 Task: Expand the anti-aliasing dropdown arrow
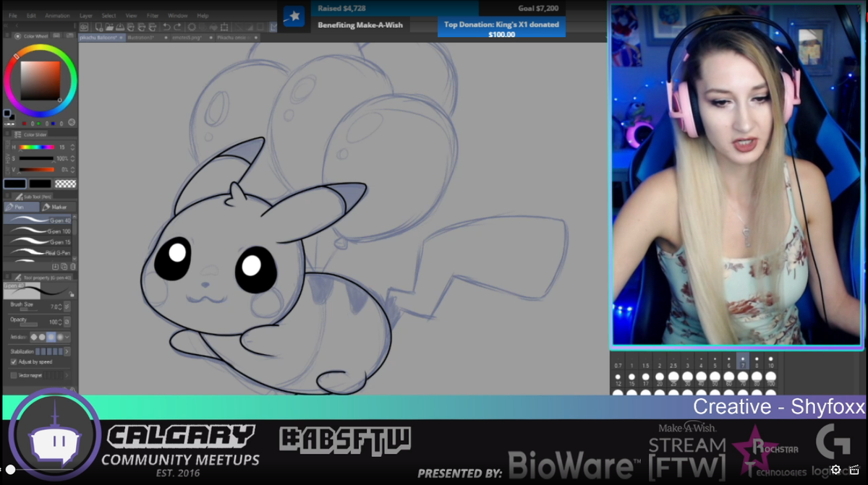coord(67,337)
